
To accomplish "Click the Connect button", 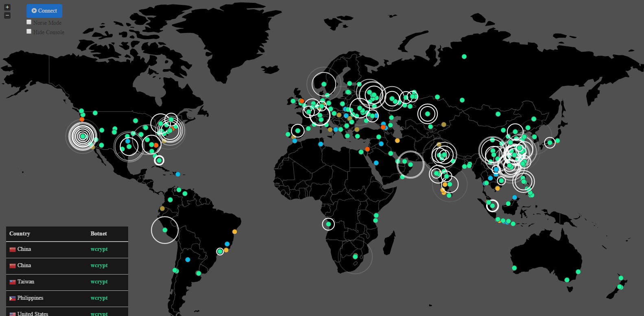I will (x=44, y=11).
